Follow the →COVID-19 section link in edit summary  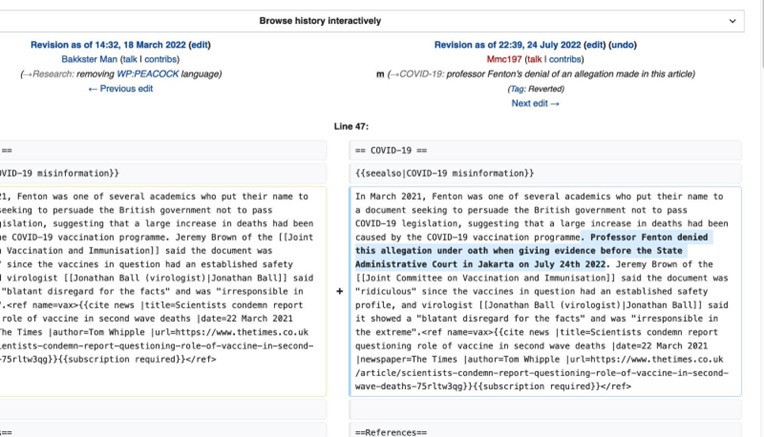coord(417,74)
